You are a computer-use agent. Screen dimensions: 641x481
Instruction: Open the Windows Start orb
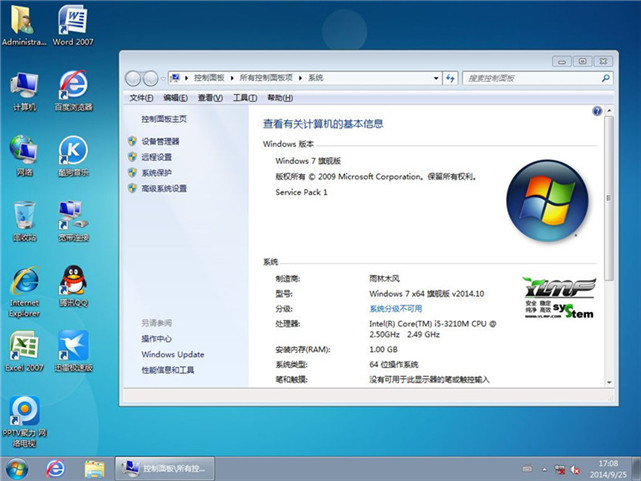(x=17, y=469)
